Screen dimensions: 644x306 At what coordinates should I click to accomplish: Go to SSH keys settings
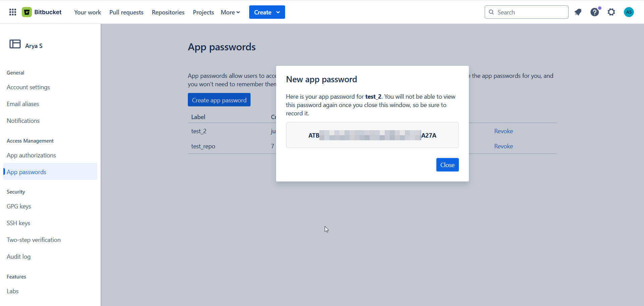point(18,223)
